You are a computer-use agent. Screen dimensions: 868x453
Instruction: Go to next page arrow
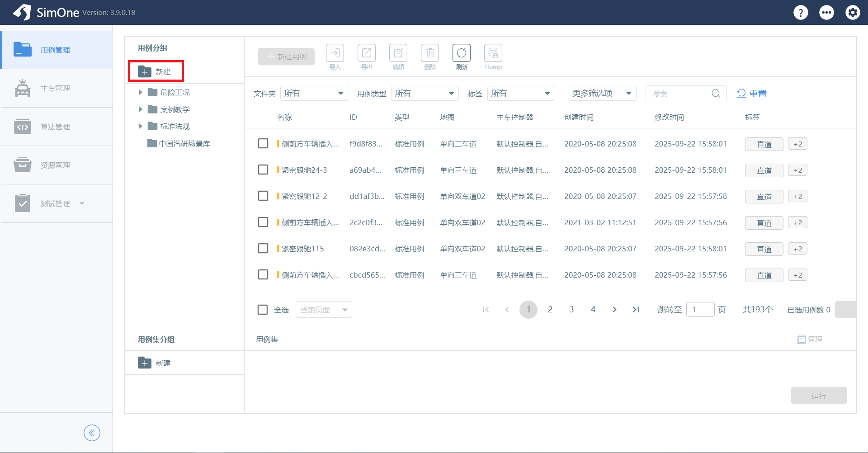[x=614, y=310]
